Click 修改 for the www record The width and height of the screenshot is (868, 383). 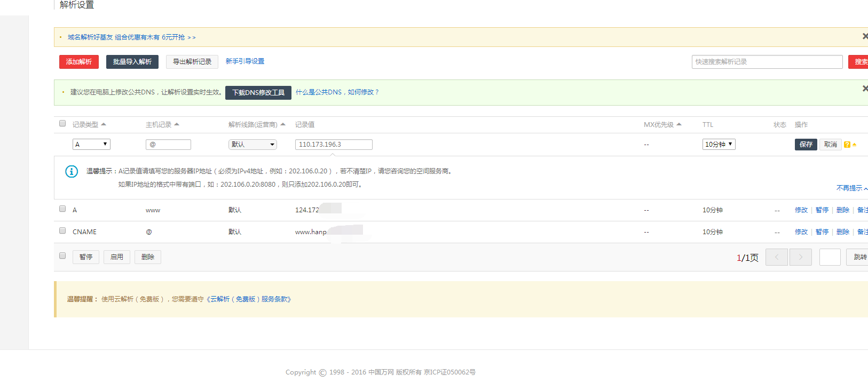(801, 210)
